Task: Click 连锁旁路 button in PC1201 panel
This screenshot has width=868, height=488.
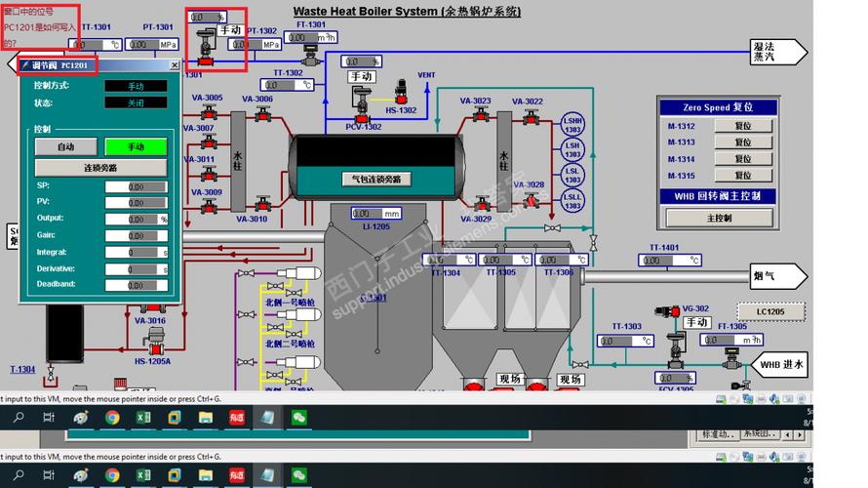Action: (100, 168)
